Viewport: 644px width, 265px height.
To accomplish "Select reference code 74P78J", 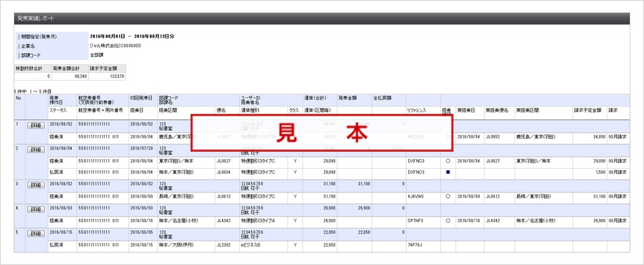I will (x=414, y=245).
